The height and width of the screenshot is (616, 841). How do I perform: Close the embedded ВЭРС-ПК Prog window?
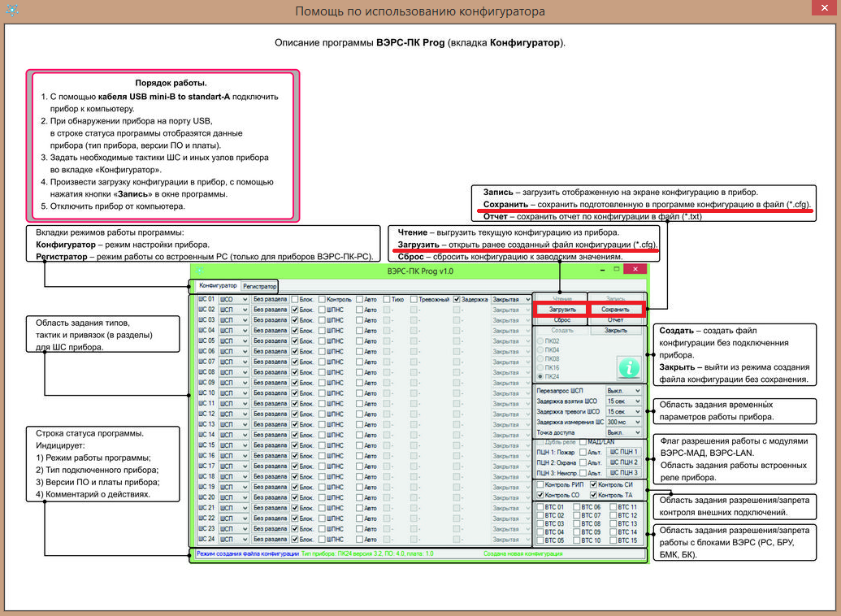635,269
